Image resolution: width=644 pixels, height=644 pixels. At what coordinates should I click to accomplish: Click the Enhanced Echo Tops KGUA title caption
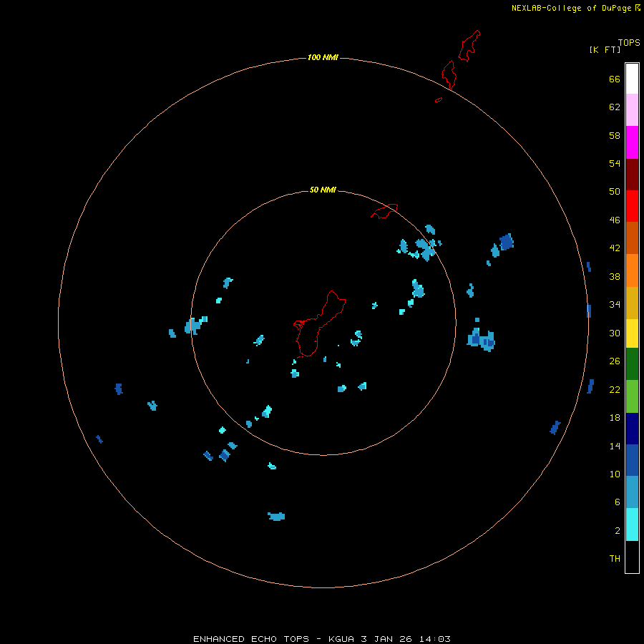(322, 639)
